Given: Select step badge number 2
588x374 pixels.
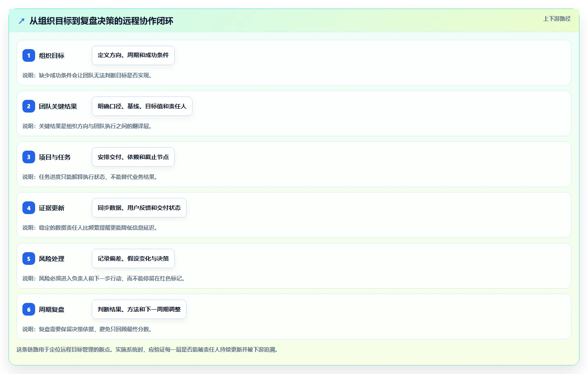Looking at the screenshot, I should 29,106.
